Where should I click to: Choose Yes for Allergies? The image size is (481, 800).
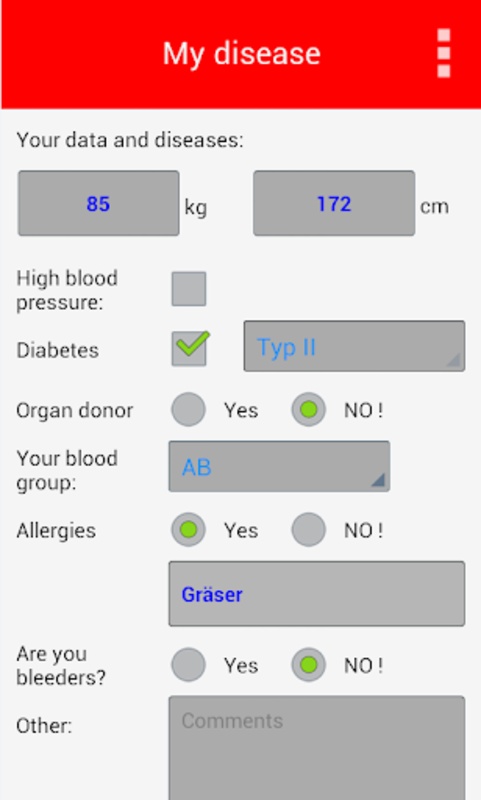[x=188, y=530]
